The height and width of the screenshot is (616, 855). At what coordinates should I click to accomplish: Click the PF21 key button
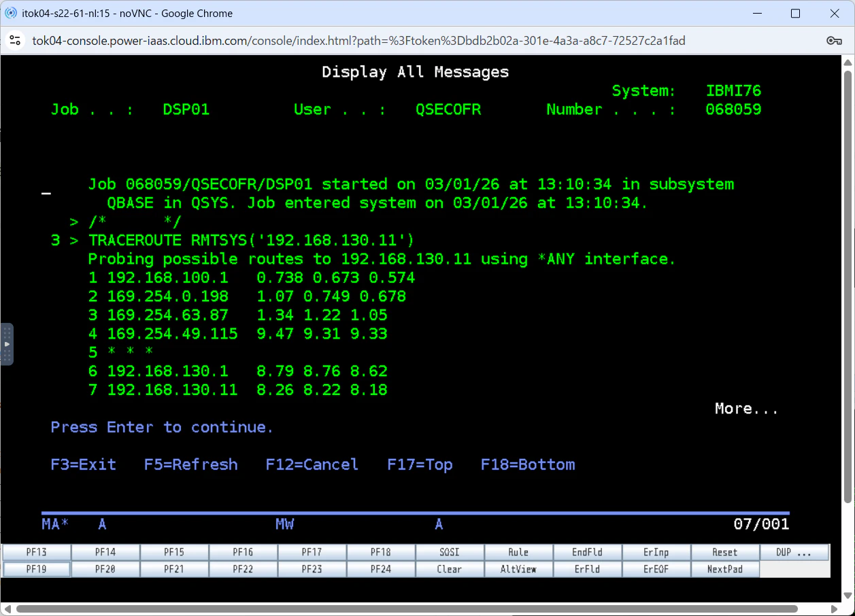point(174,569)
